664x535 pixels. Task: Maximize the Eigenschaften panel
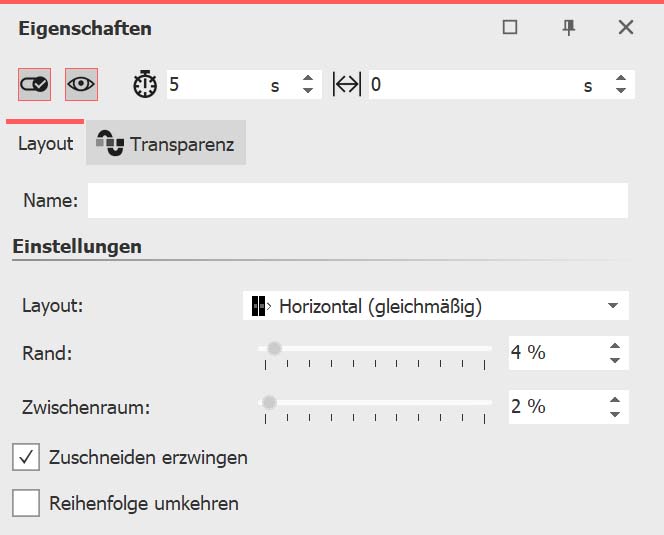510,28
